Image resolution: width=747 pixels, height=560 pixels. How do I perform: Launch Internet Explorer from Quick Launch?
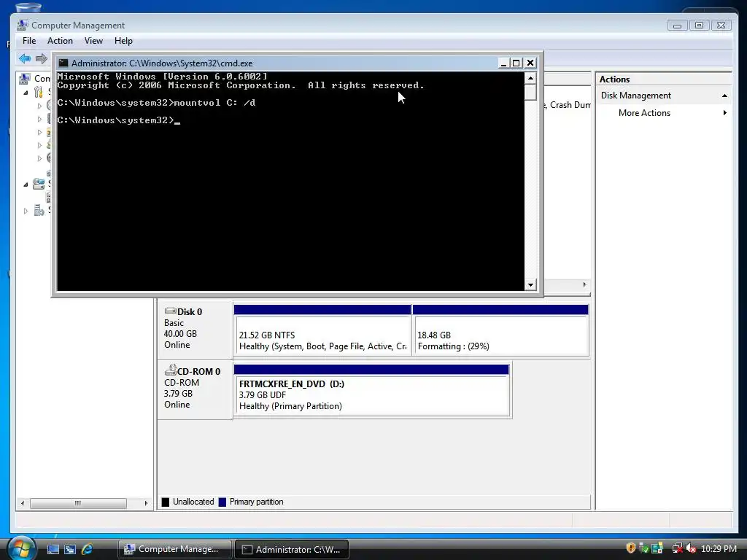coord(88,549)
